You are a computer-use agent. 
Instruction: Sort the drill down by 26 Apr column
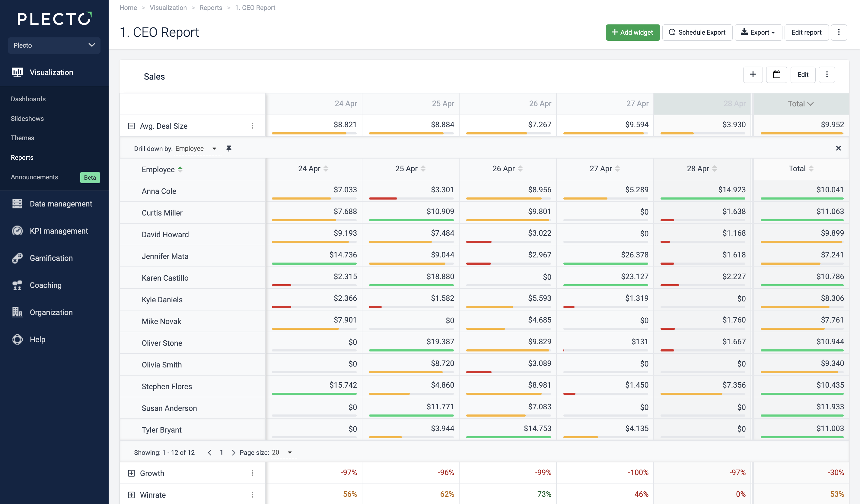pyautogui.click(x=508, y=169)
